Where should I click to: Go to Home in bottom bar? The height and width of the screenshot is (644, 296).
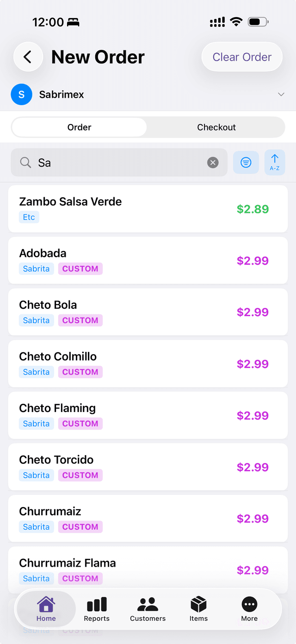(46, 609)
